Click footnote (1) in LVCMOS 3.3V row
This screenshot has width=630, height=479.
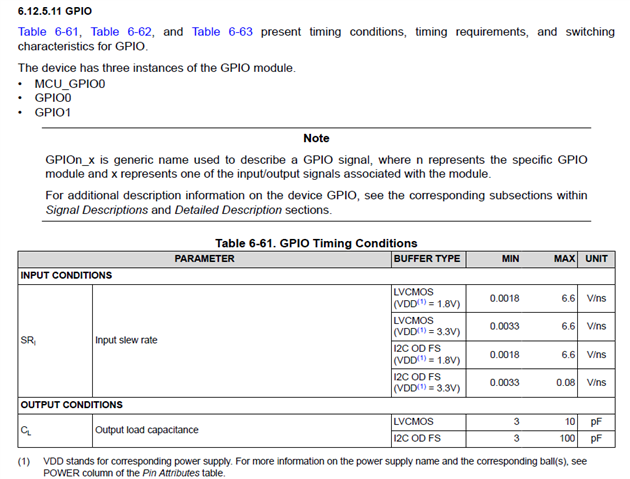tap(421, 330)
